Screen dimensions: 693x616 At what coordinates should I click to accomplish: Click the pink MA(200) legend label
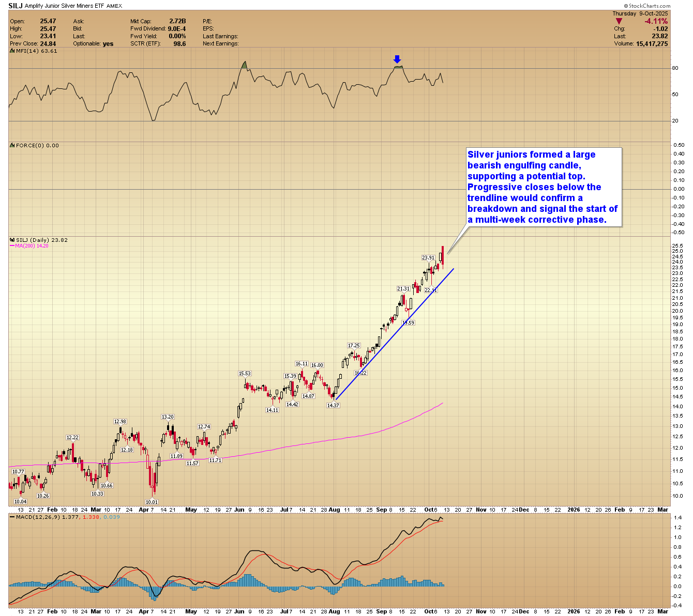(32, 246)
